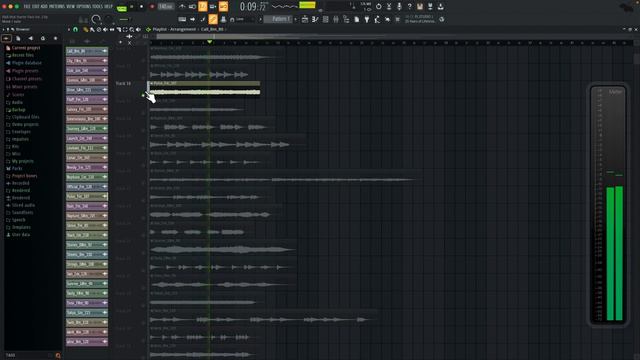The width and height of the screenshot is (640, 360).
Task: Toggle the red record button
Action: [152, 7]
